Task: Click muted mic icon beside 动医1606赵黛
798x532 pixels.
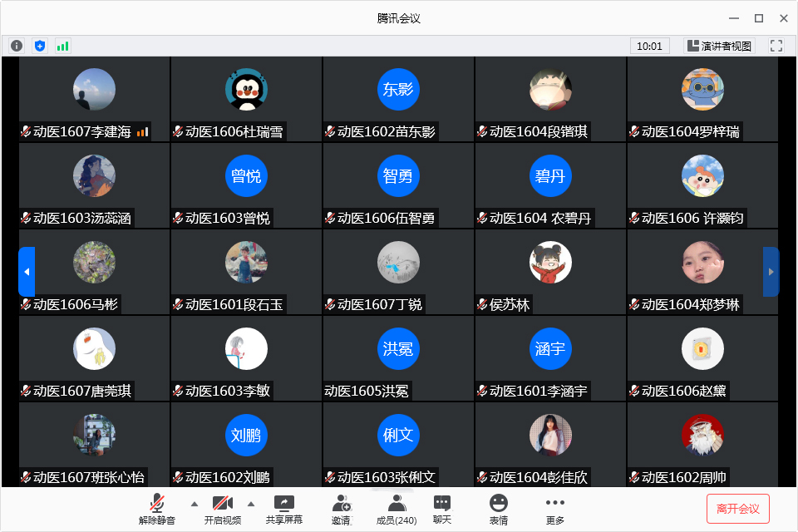Action: coord(634,391)
